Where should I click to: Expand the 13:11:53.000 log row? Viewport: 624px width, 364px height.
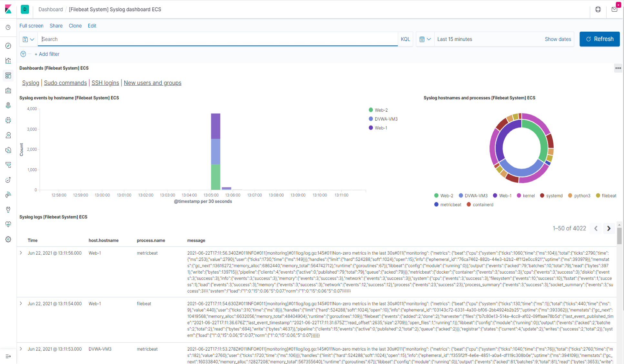click(21, 349)
